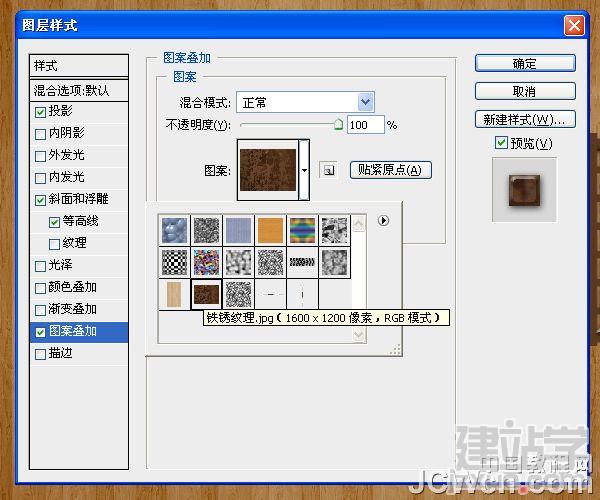The width and height of the screenshot is (600, 500).
Task: Open the pattern picker flyout menu arrow
Action: (383, 220)
